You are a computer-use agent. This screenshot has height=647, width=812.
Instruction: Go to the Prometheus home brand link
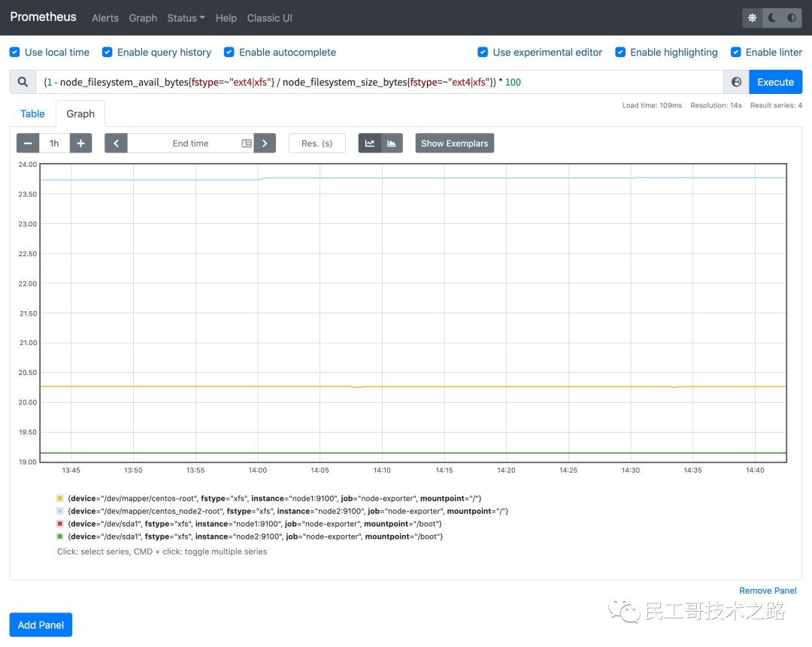click(x=43, y=17)
